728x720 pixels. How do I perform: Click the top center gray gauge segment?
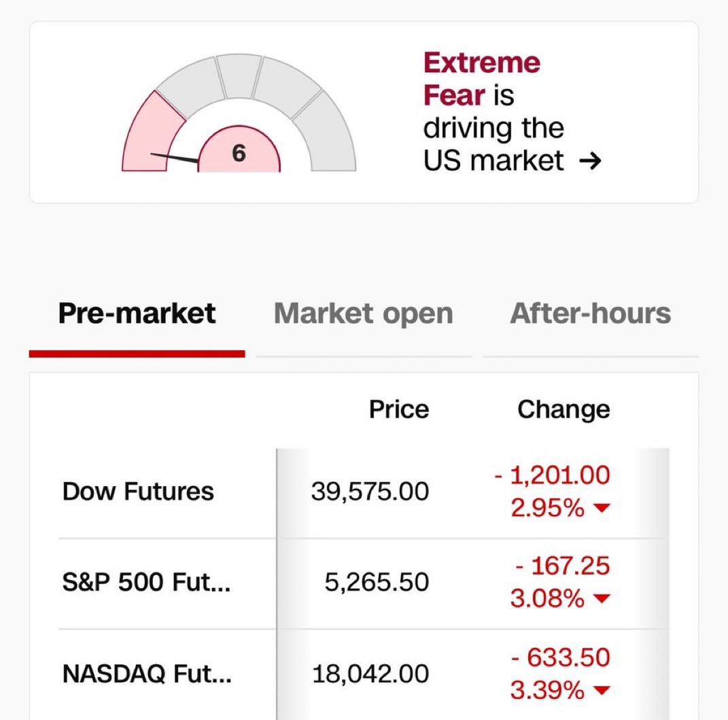click(239, 77)
